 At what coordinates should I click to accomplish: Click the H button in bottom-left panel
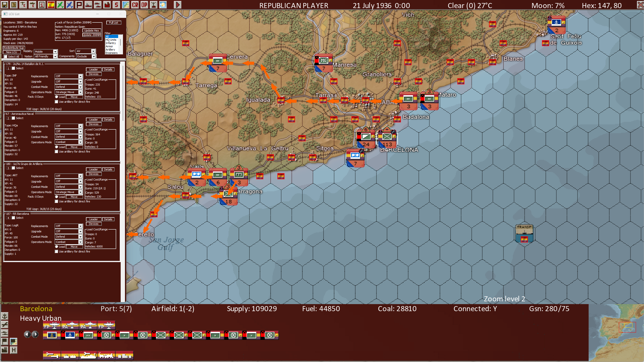pyautogui.click(x=14, y=350)
